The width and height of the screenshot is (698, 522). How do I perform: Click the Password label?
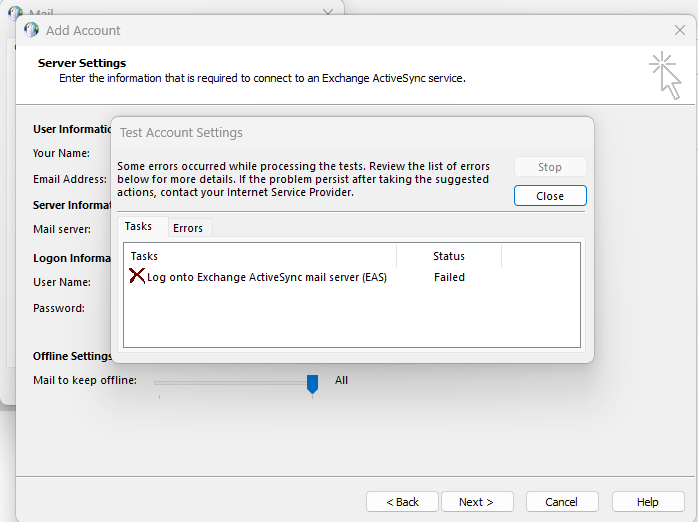[x=59, y=308]
